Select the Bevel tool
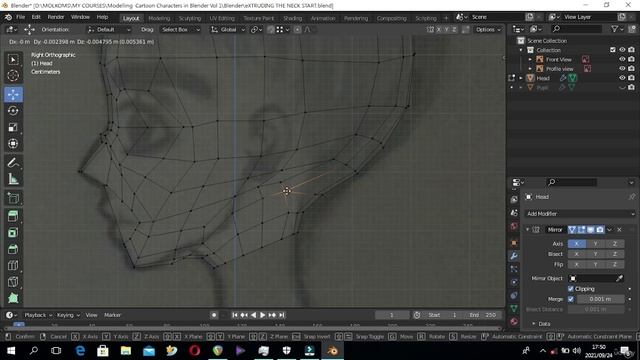640x360 pixels. click(x=13, y=249)
